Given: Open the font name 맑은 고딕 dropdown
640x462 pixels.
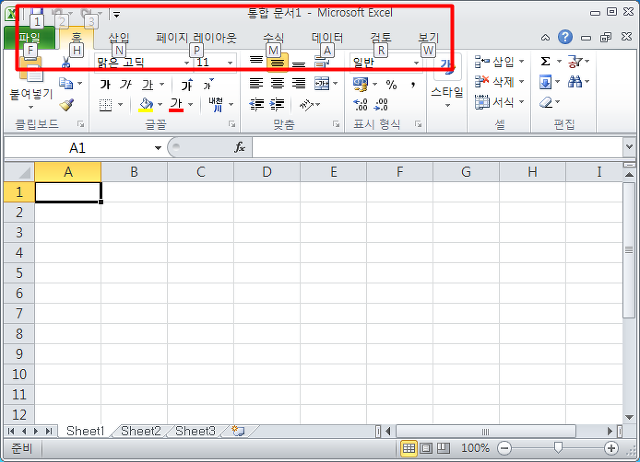Looking at the screenshot, I should pyautogui.click(x=186, y=63).
